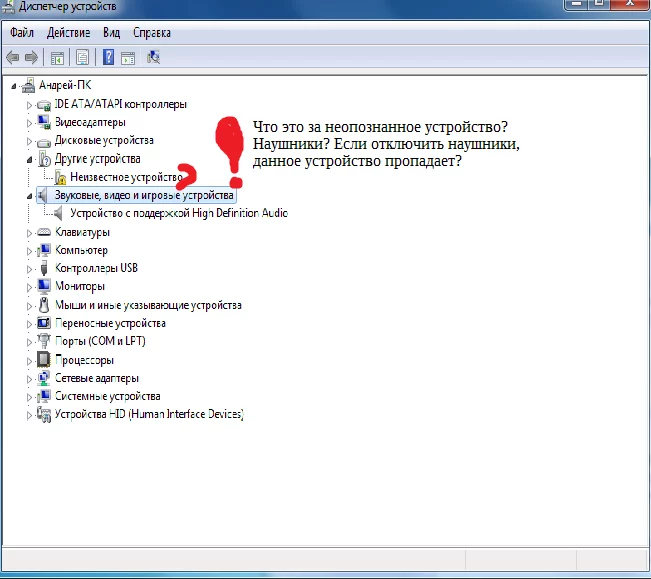Select the Сетевые адаптеры row label
Screen dimensions: 651x579
[97, 378]
